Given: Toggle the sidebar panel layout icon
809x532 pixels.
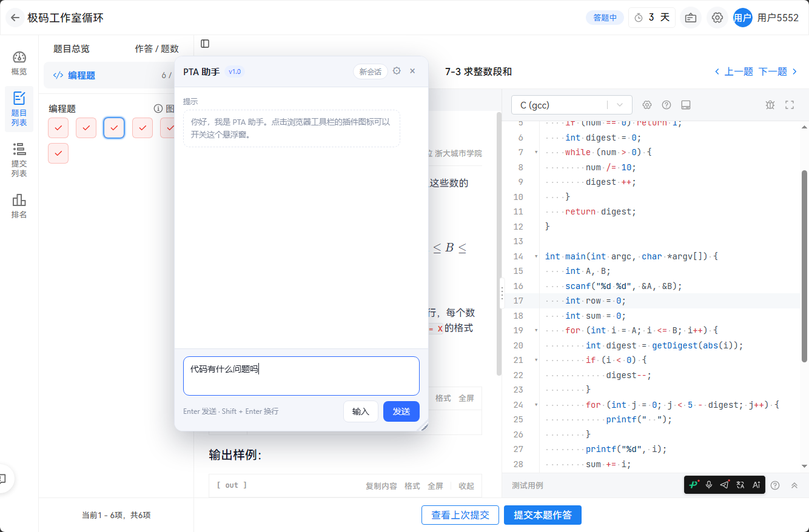Looking at the screenshot, I should pos(205,44).
